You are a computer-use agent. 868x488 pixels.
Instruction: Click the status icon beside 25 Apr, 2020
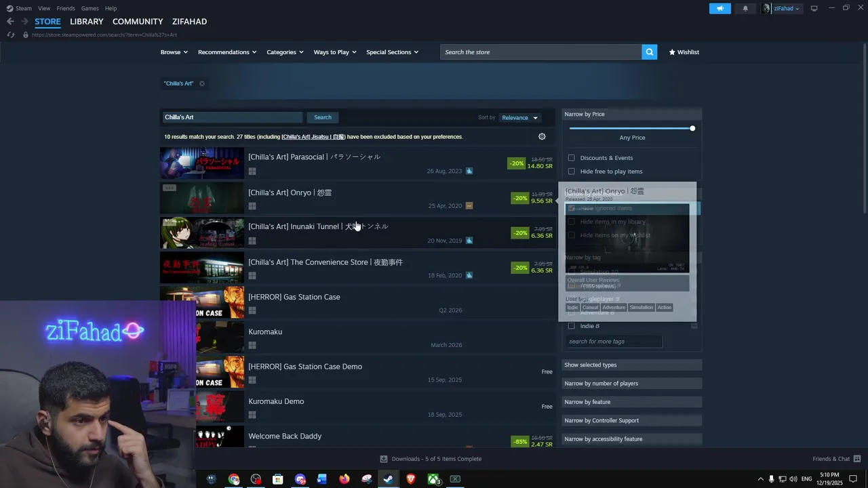[469, 206]
